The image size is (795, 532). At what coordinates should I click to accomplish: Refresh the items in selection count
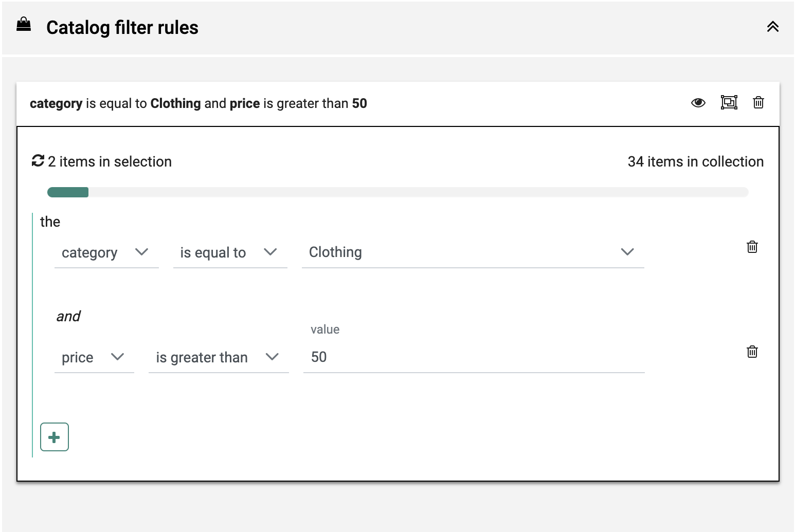tap(38, 161)
